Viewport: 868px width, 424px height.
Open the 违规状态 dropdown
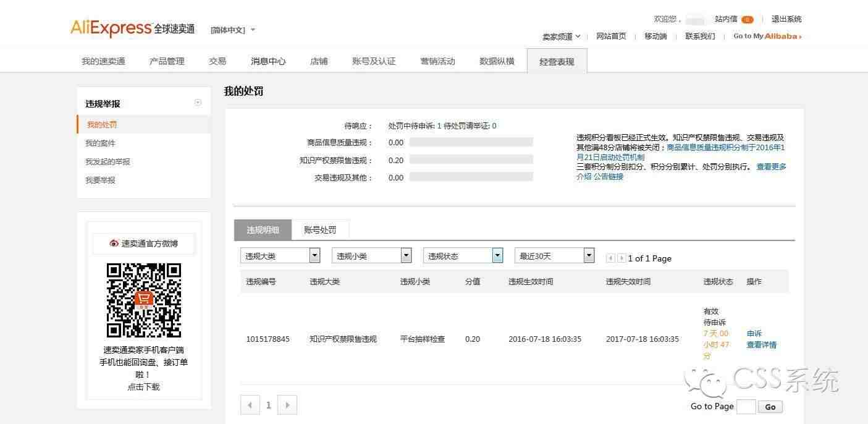463,255
